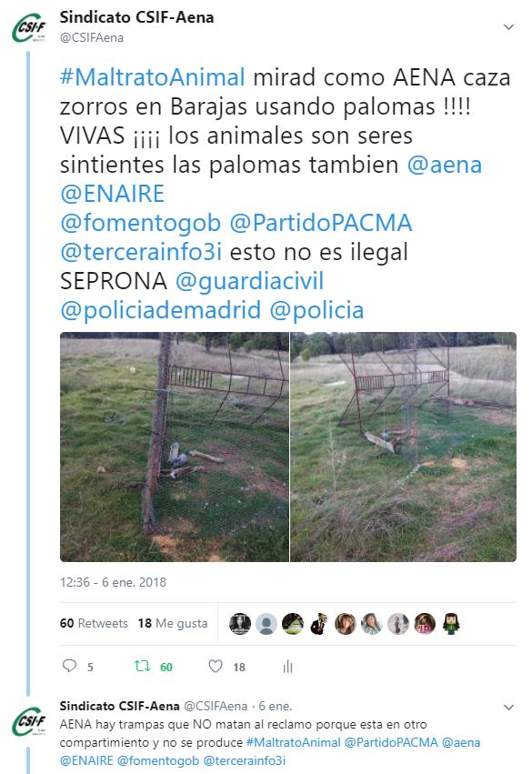Image resolution: width=532 pixels, height=774 pixels.
Task: Expand the main tweet options chevron
Action: point(508,26)
